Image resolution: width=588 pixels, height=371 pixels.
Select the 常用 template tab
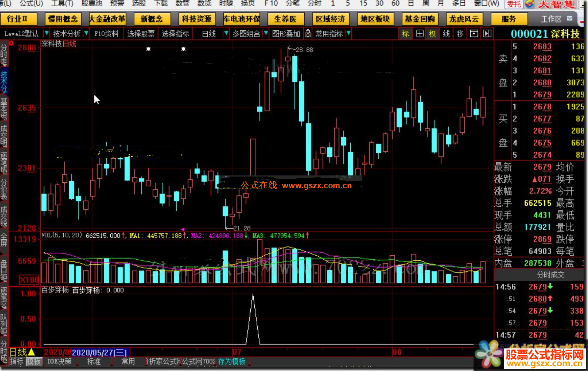[128, 361]
